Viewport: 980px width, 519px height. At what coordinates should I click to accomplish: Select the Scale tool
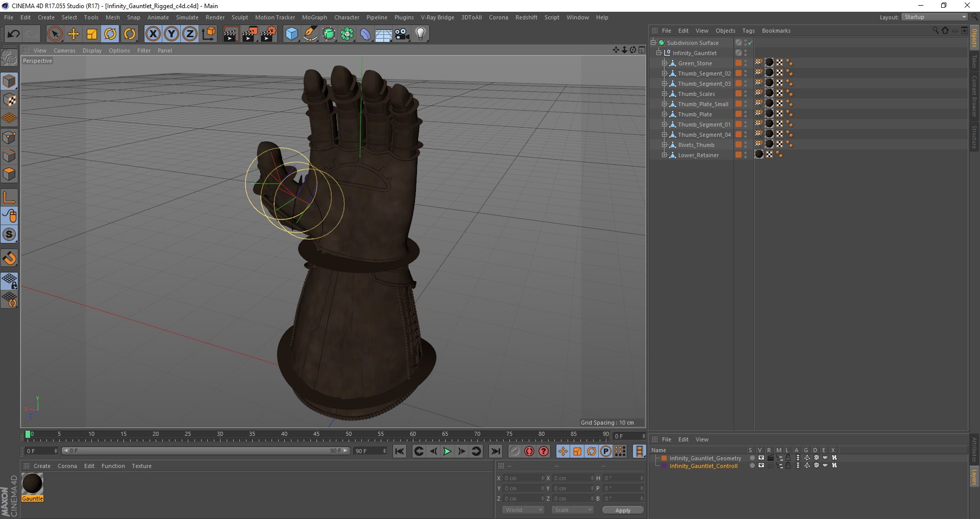point(92,34)
